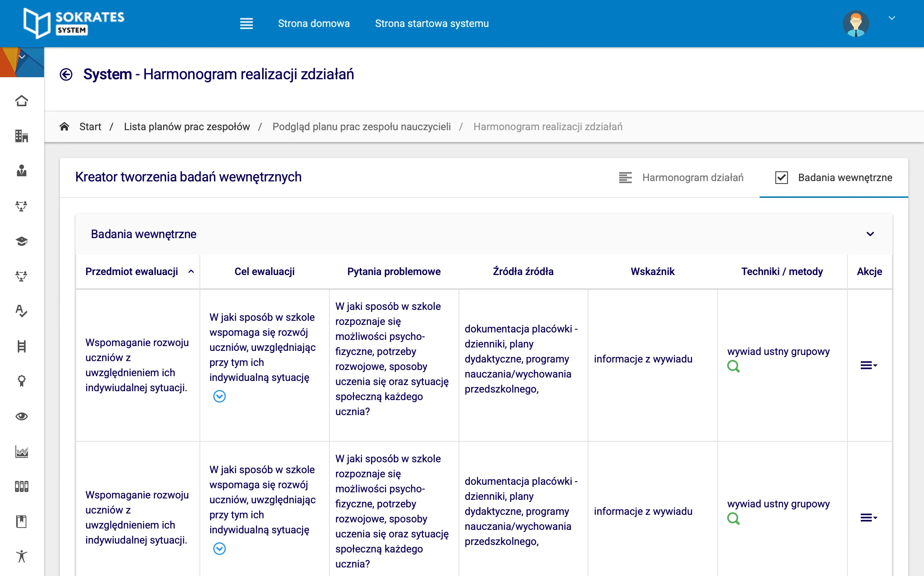This screenshot has width=924, height=576.
Task: Click the lightbulb icon in sidebar
Action: [22, 381]
